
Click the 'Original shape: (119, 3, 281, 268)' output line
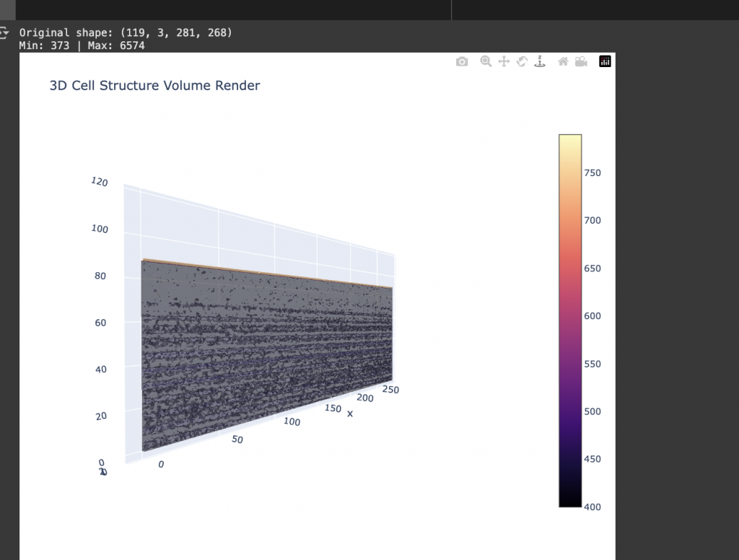coord(126,32)
